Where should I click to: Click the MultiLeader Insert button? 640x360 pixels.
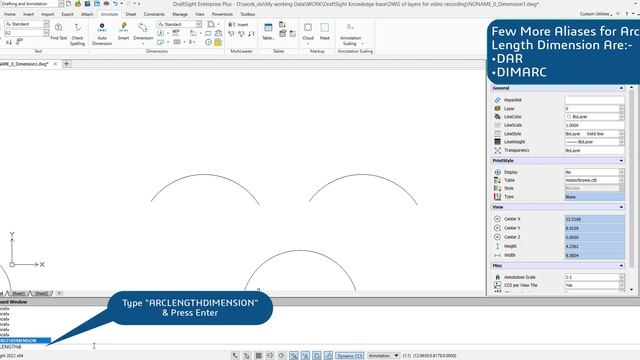tap(239, 24)
